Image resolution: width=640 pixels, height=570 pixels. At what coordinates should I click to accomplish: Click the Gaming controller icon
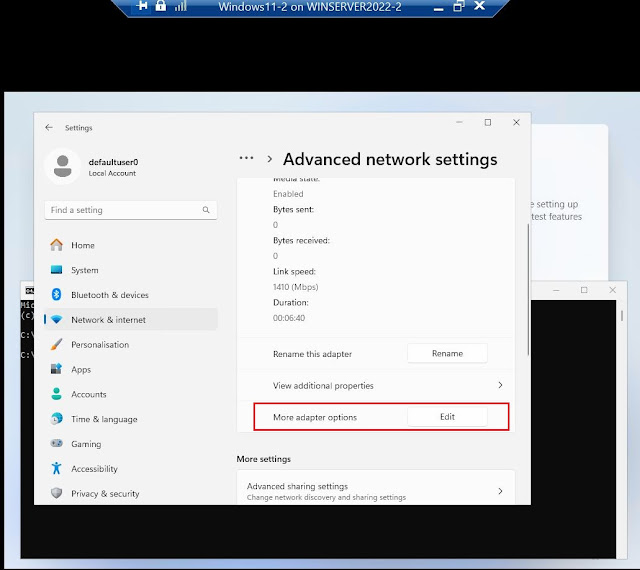point(56,443)
